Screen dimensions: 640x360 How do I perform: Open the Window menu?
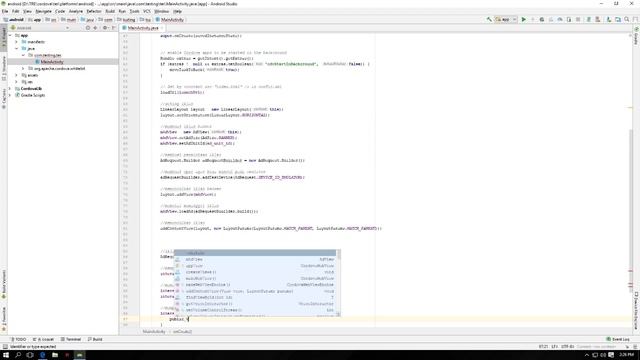pyautogui.click(x=162, y=11)
